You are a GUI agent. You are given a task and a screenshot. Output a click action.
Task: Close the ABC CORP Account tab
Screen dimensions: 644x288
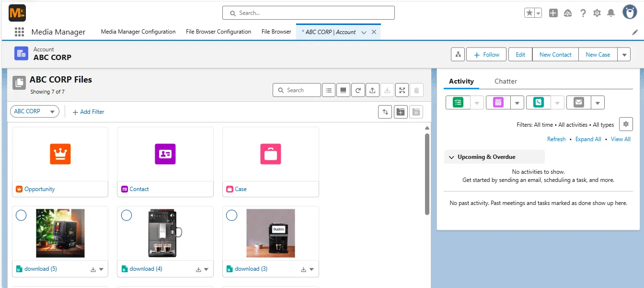[x=374, y=32]
